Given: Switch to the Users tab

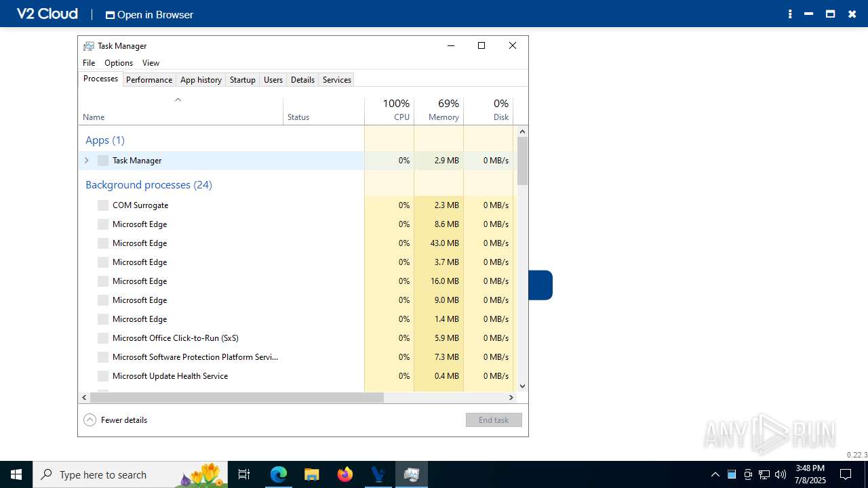Looking at the screenshot, I should click(273, 80).
